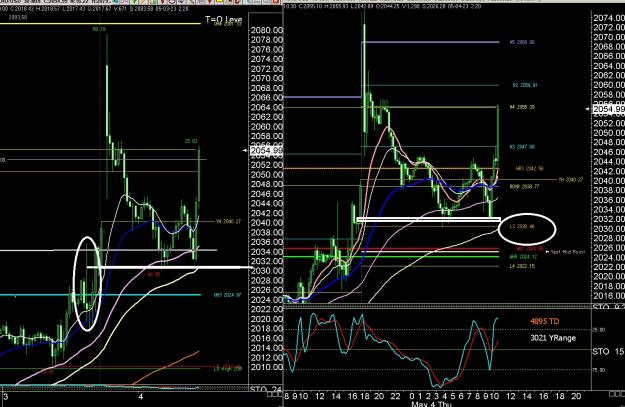This screenshot has height=407, width=625.
Task: Click the L3 2030.46 level label
Action: [522, 226]
